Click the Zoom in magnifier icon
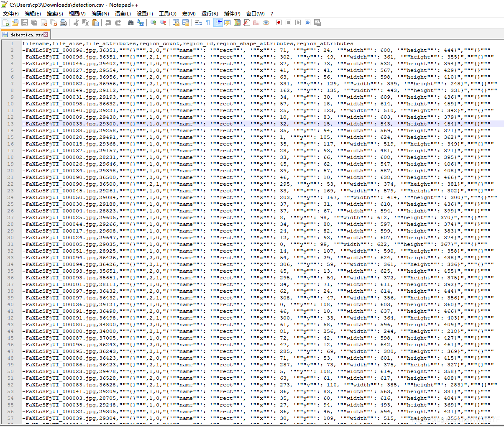The image size is (504, 427). point(154,23)
